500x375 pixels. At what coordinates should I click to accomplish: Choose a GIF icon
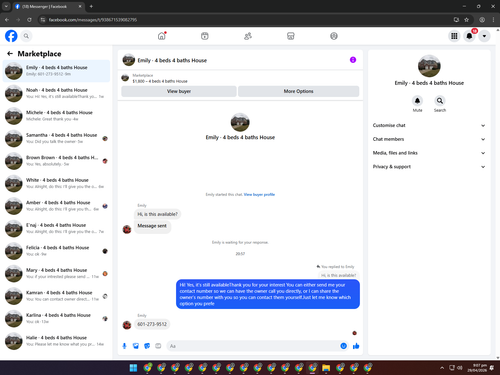point(158,346)
